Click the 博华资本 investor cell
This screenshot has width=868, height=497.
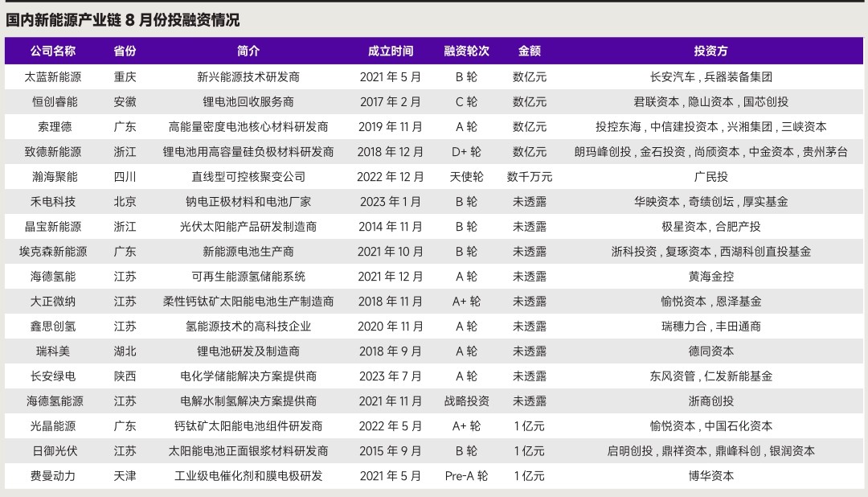tap(710, 476)
